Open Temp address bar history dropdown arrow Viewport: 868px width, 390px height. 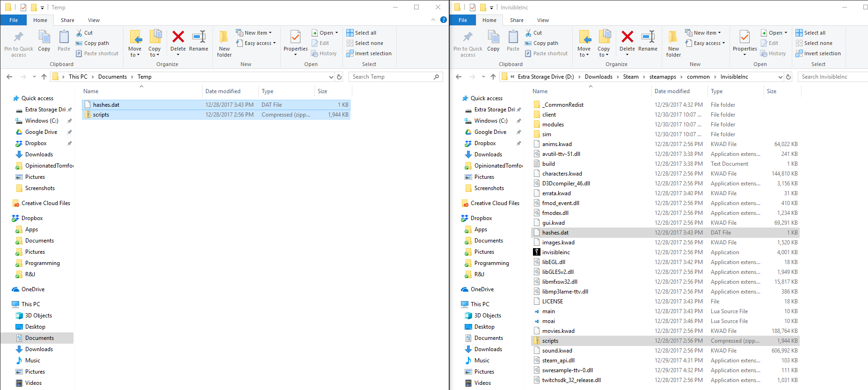tap(331, 77)
